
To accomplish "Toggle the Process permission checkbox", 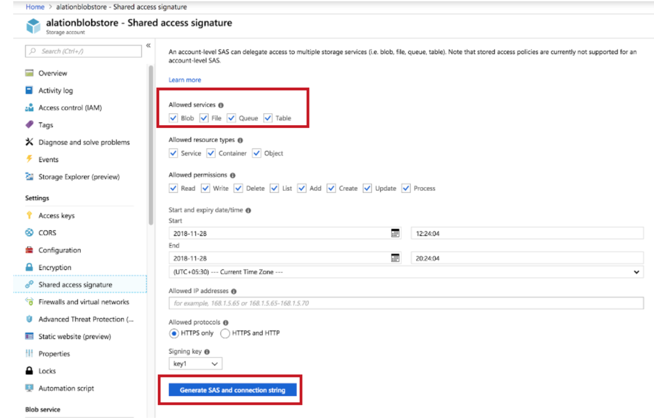I will 406,188.
